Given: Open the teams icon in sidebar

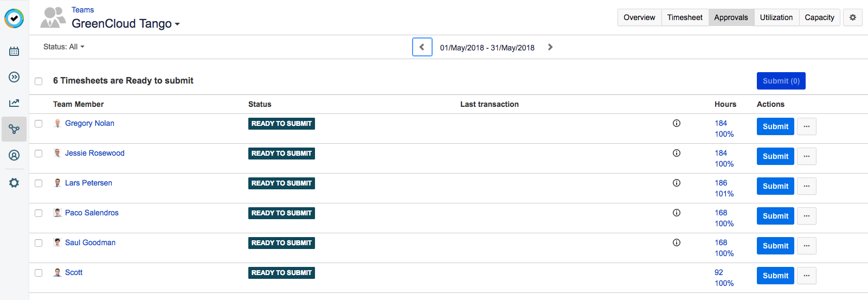Looking at the screenshot, I should 14,129.
